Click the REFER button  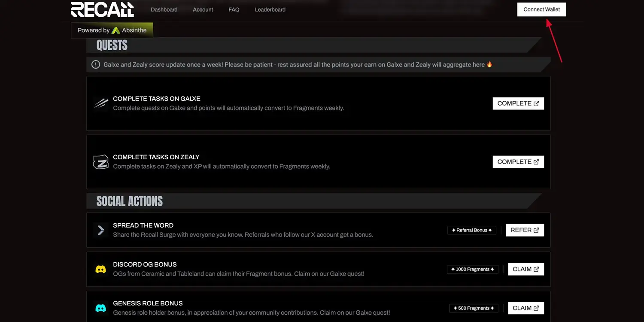[x=525, y=230]
